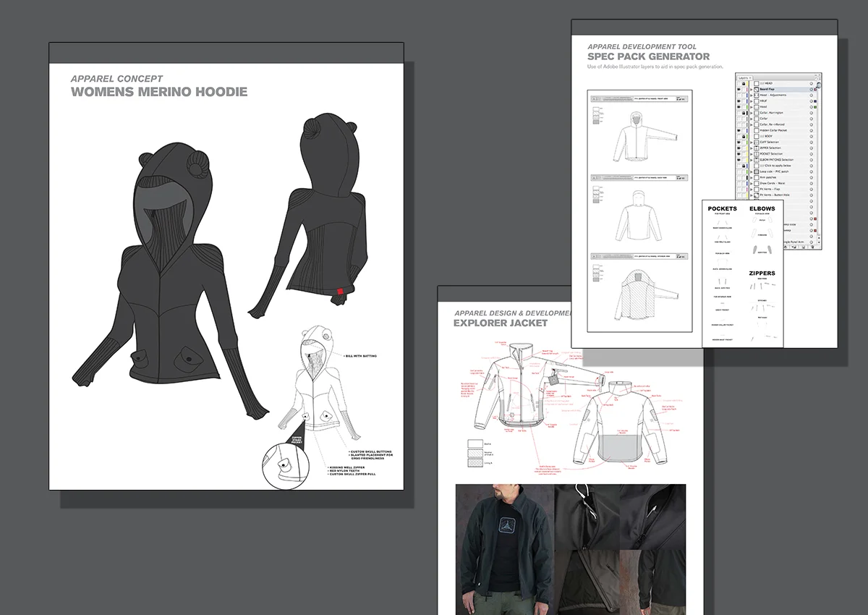Click target circle of Arm patches layer
This screenshot has width=868, height=615.
(x=812, y=177)
